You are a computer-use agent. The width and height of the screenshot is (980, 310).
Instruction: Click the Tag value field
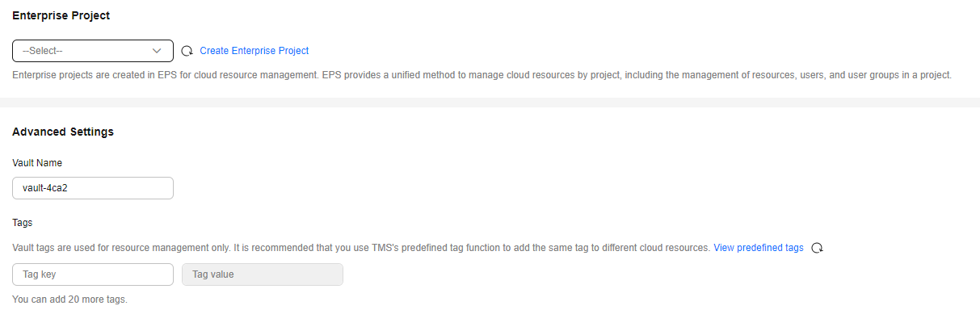click(x=263, y=274)
